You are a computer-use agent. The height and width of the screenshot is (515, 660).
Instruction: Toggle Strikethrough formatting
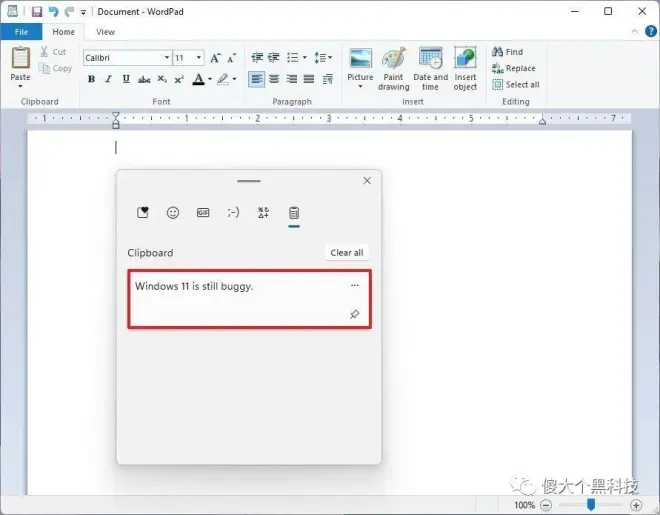point(144,79)
